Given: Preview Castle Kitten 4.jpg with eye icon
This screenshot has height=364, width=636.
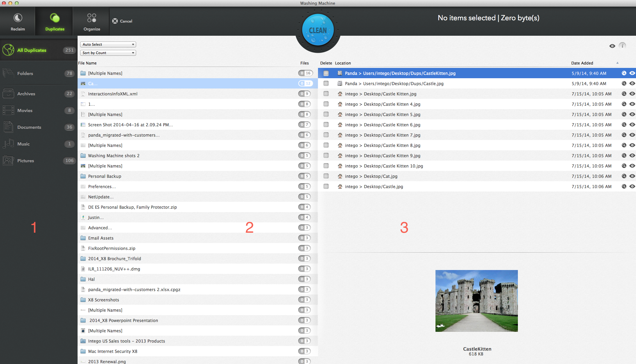Looking at the screenshot, I should click(632, 104).
